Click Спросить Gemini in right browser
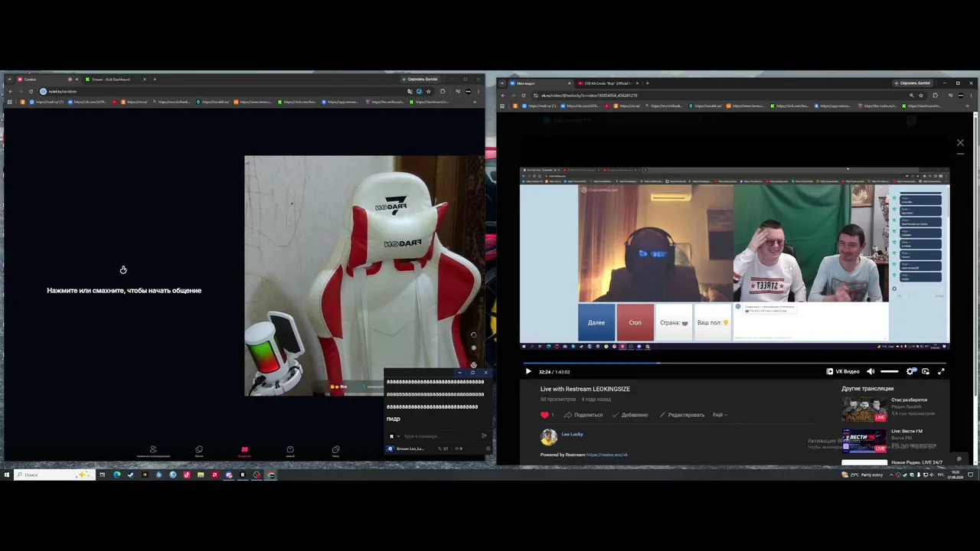 [913, 83]
